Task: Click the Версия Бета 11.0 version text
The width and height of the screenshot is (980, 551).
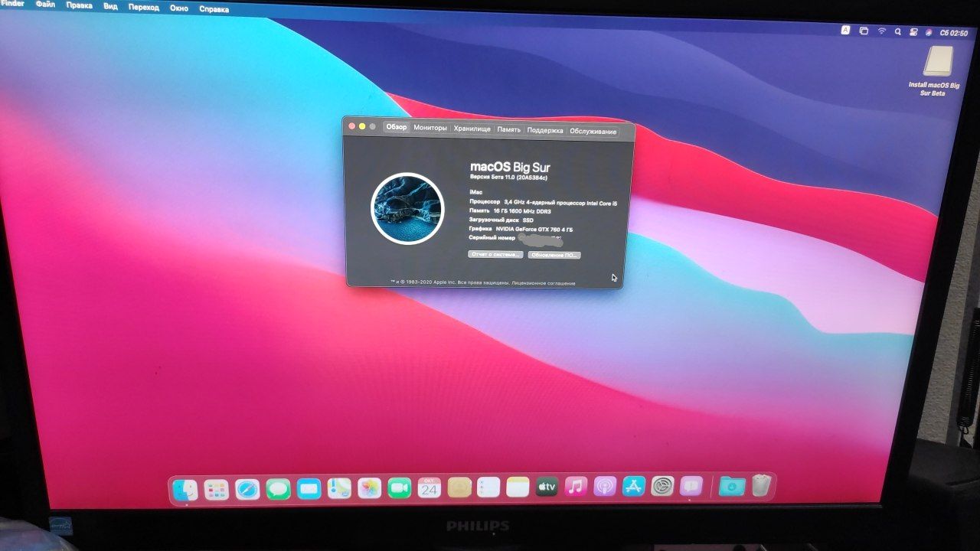Action: point(508,178)
